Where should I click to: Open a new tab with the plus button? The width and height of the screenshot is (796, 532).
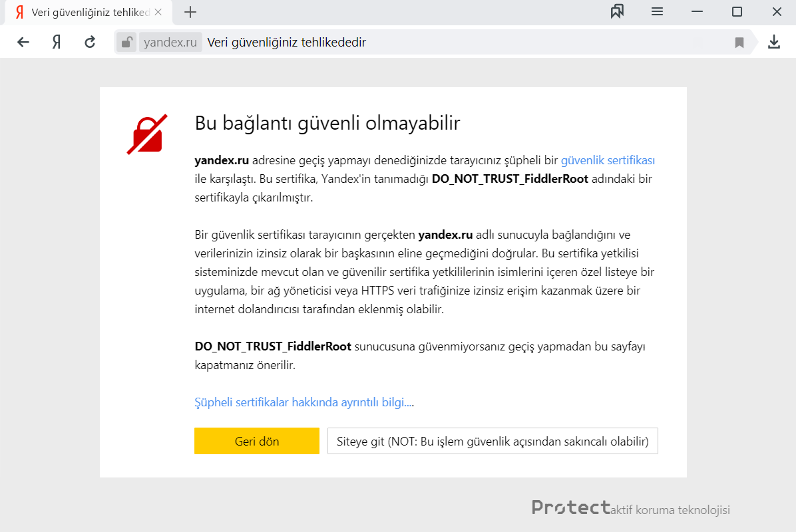click(190, 12)
